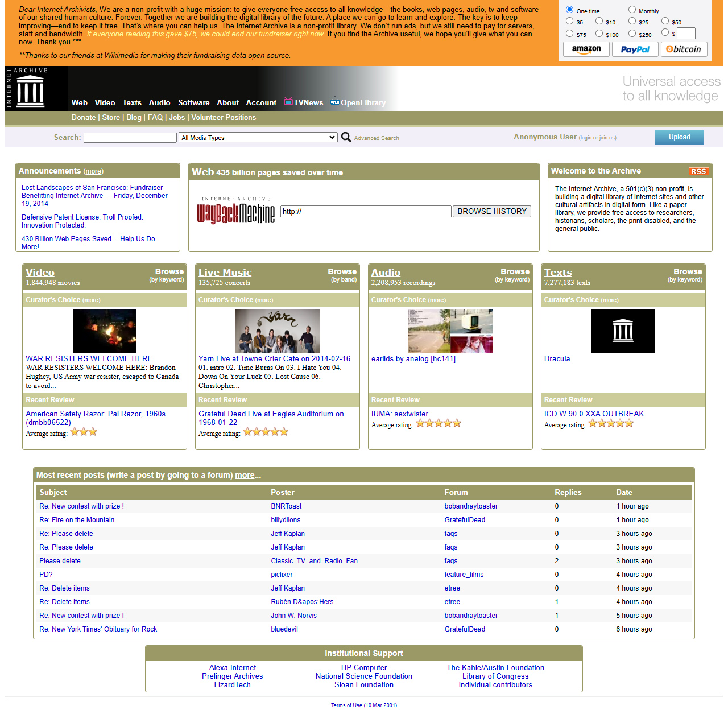Click the Wayback Machine URL field
Screen dimensions: 728x714
[366, 211]
